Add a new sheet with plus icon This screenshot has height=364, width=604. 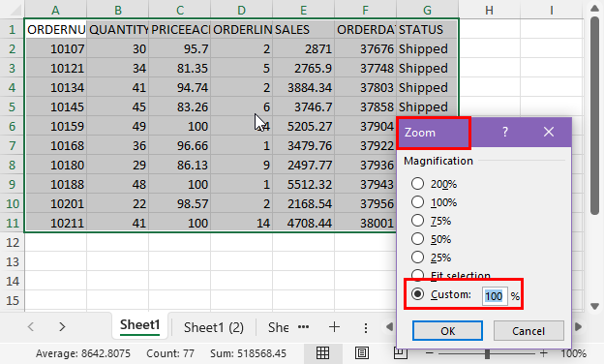click(334, 327)
